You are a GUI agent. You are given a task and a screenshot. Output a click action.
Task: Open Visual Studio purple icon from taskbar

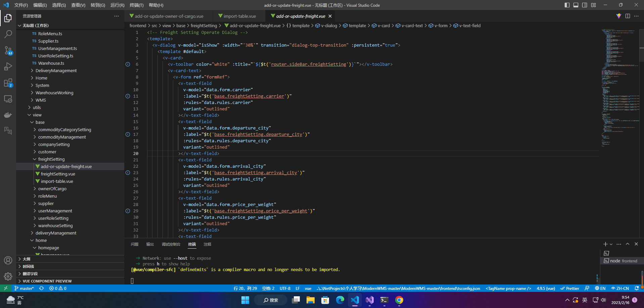[369, 300]
